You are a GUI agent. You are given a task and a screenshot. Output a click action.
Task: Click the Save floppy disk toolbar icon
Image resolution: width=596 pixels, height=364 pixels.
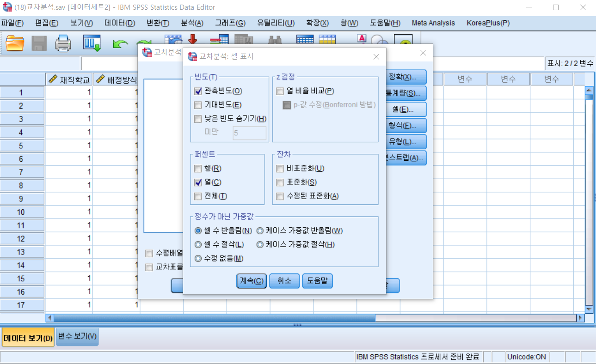point(39,43)
